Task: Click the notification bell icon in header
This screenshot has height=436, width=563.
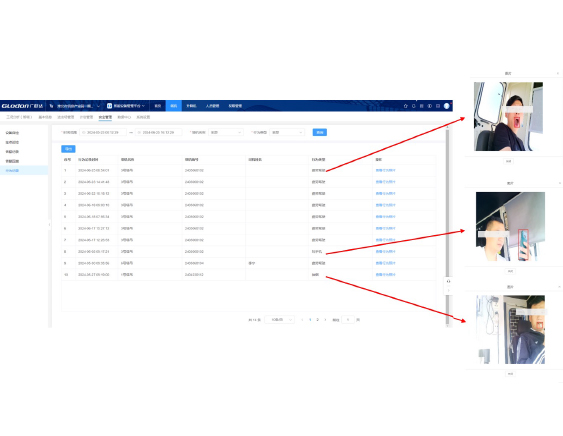Action: (x=414, y=106)
